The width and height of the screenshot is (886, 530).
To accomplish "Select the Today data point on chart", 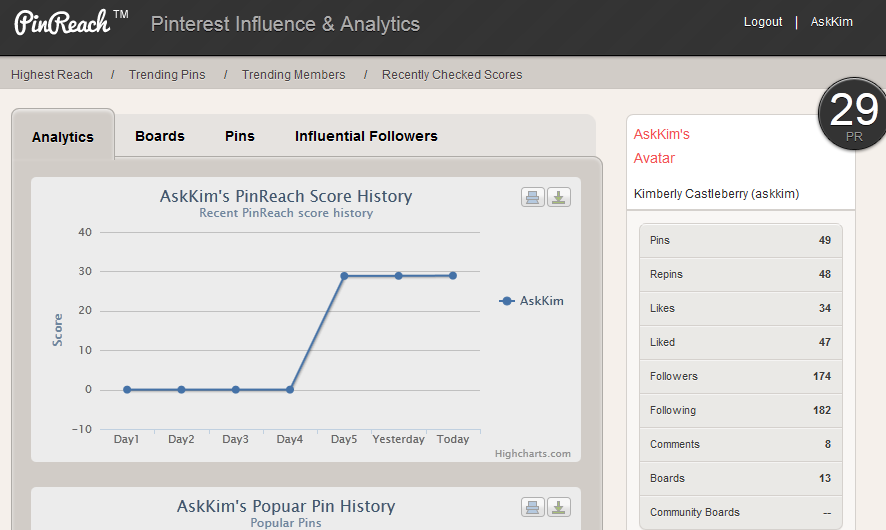I will pyautogui.click(x=453, y=276).
